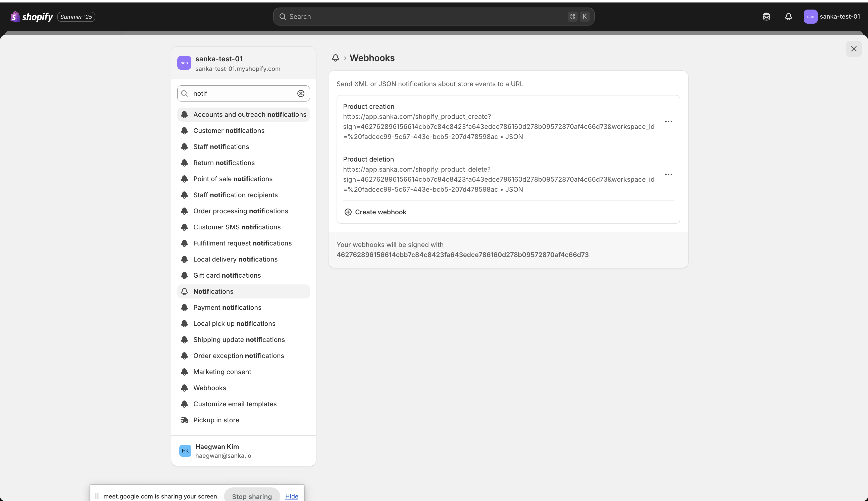Clear the settings search field
Viewport: 868px width, 501px height.
click(x=301, y=94)
